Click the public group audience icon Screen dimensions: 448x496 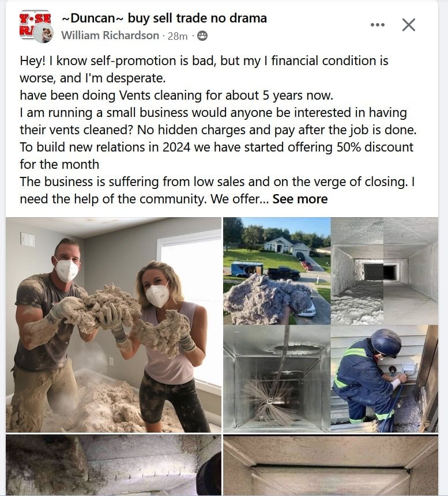(202, 36)
